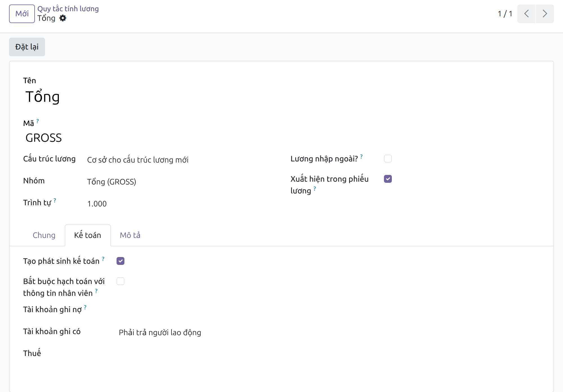Image resolution: width=563 pixels, height=392 pixels.
Task: Click the Đặt lại button
Action: tap(27, 47)
